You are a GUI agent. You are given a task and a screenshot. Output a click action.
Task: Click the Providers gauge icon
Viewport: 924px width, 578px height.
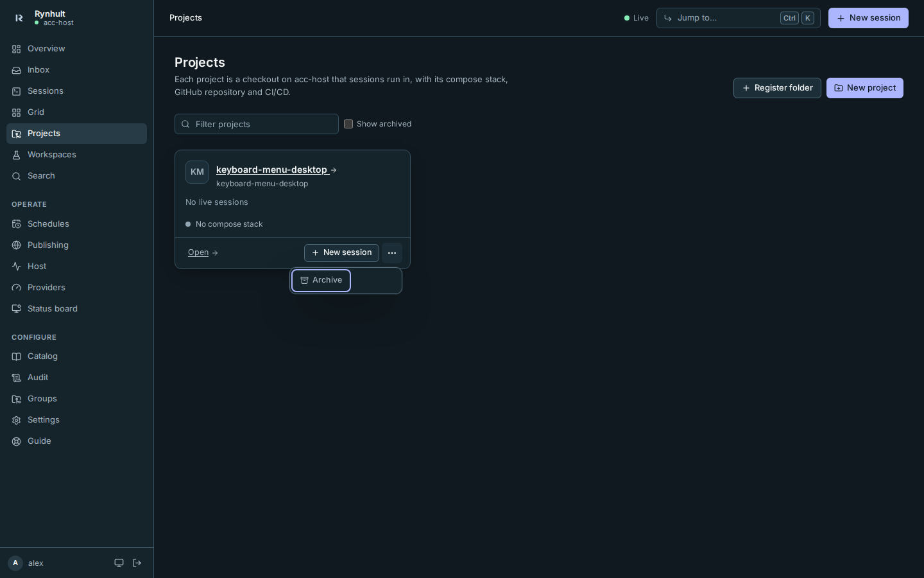pyautogui.click(x=16, y=288)
